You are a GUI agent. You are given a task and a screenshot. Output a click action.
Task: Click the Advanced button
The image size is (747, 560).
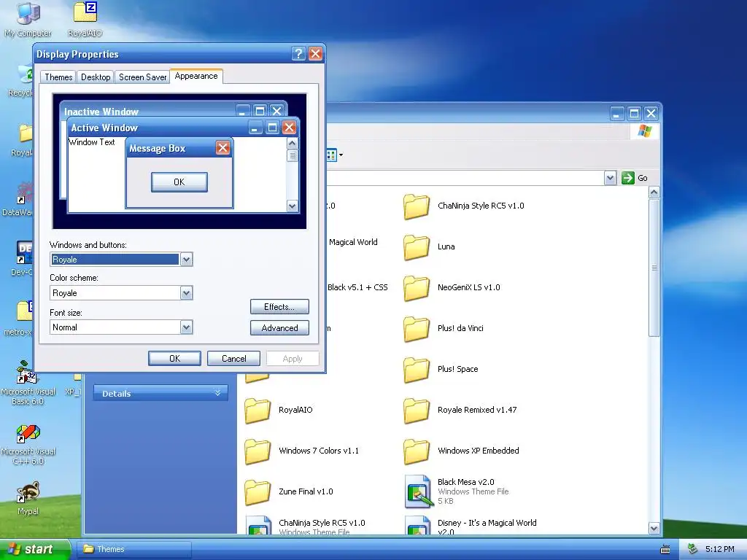point(279,328)
